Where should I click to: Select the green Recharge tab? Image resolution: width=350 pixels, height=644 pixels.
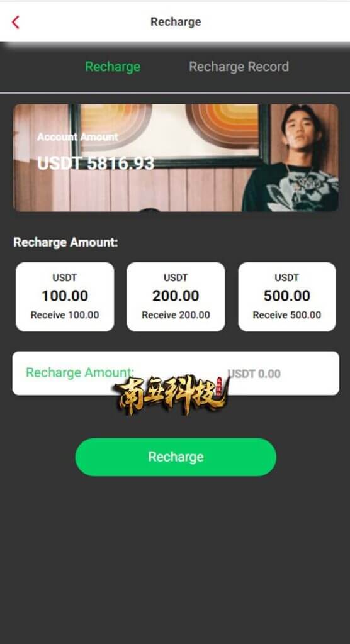[113, 67]
